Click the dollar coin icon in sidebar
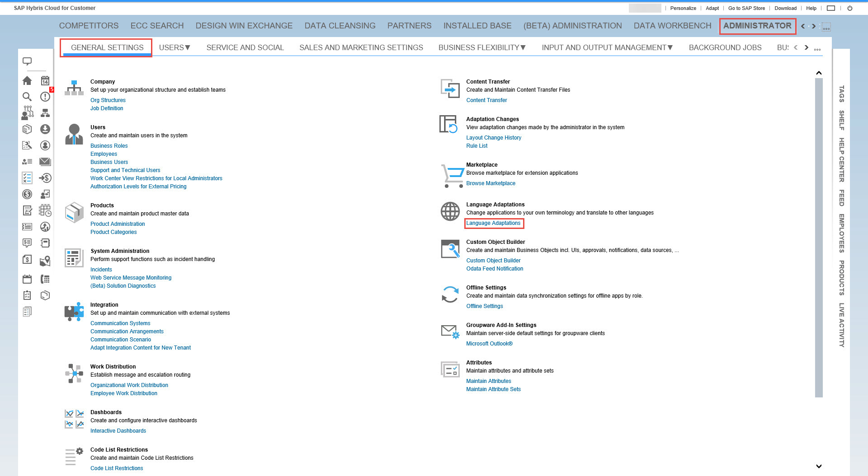This screenshot has width=868, height=476. click(27, 194)
